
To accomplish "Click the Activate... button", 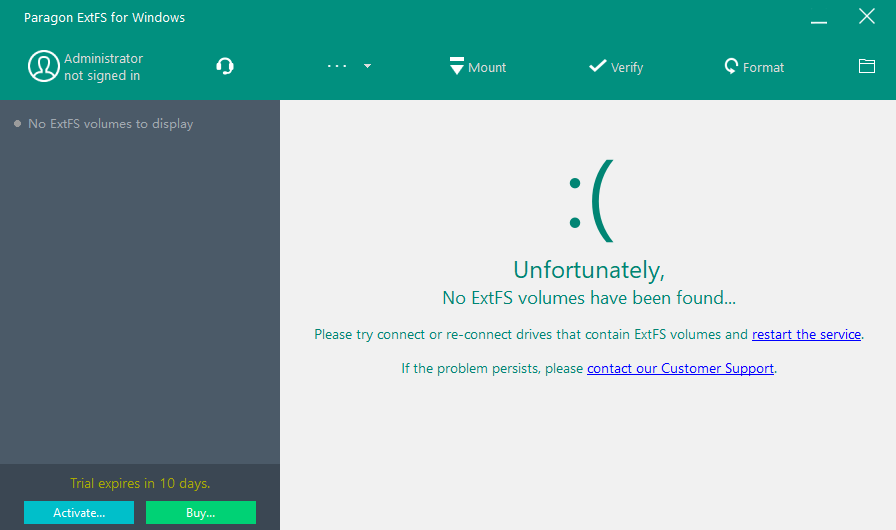I will point(79,512).
